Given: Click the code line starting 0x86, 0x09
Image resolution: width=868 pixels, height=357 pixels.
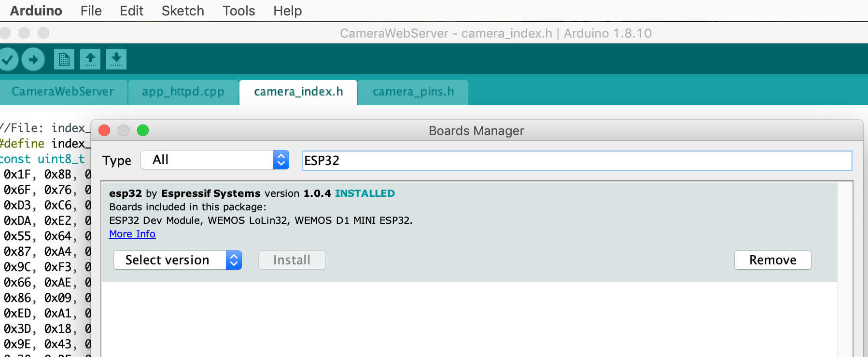Looking at the screenshot, I should [x=47, y=298].
